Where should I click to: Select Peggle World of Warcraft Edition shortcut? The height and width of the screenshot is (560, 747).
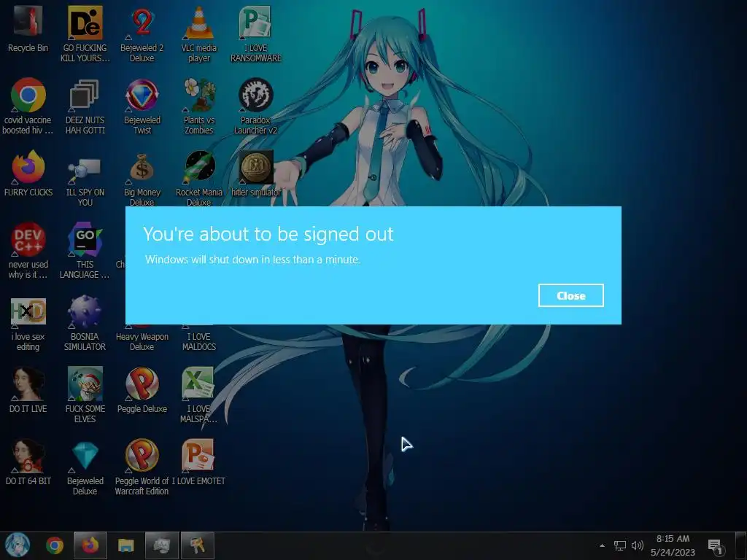coord(142,456)
